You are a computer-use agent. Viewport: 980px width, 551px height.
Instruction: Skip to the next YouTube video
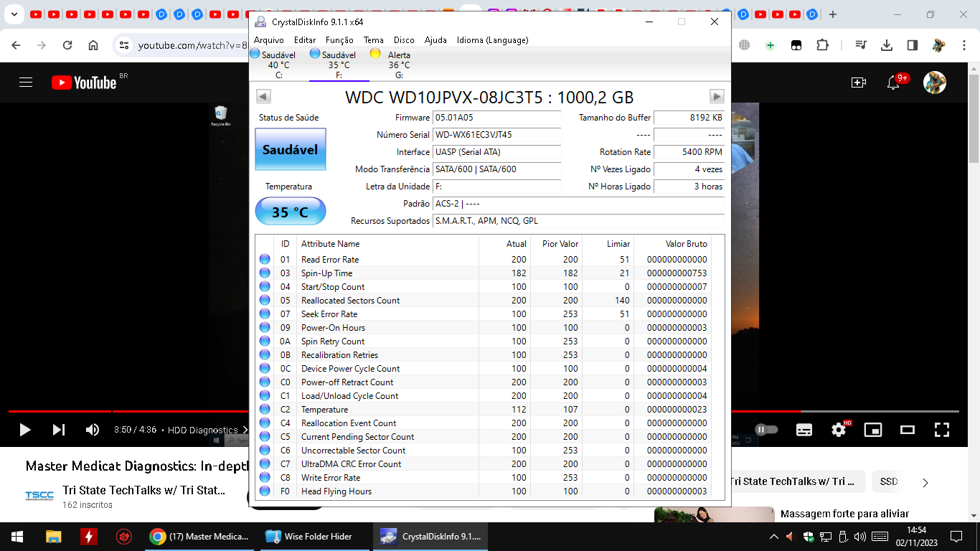[x=59, y=430]
